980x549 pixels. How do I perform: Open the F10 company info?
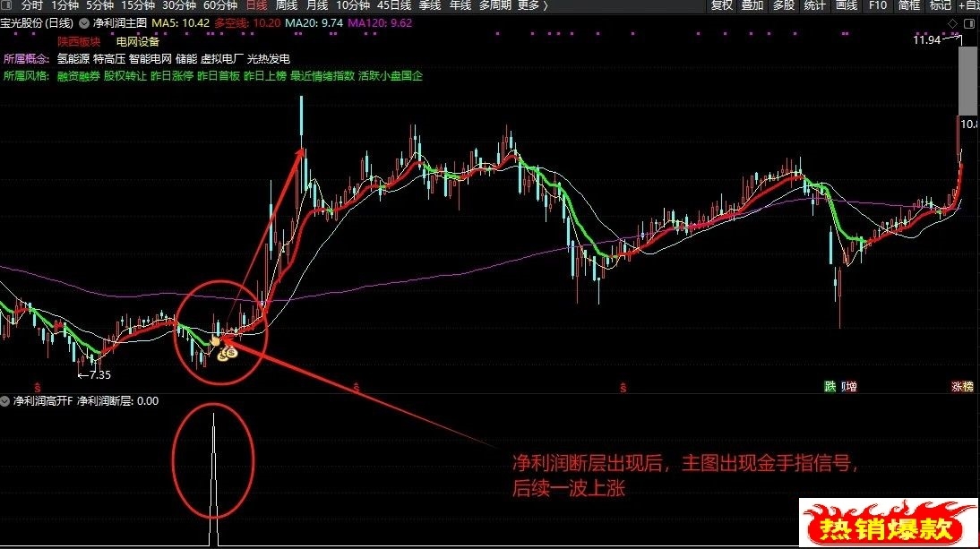(878, 5)
